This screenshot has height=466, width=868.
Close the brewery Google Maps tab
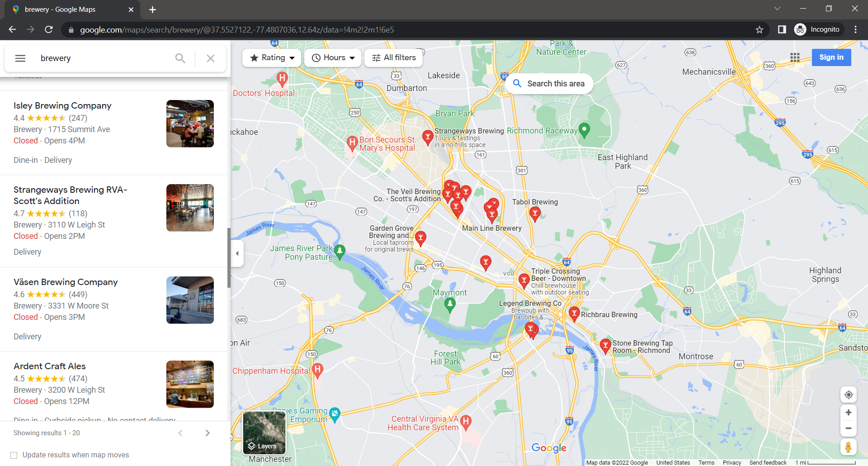[x=131, y=10]
